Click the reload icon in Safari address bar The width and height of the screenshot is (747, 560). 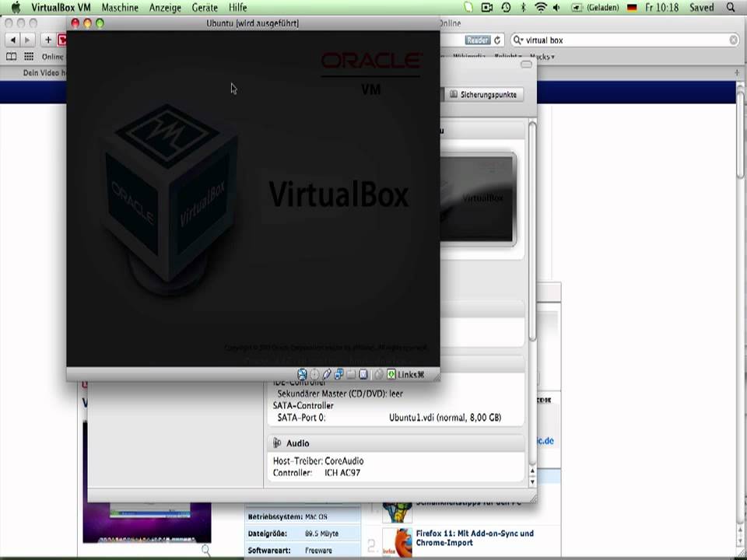497,40
